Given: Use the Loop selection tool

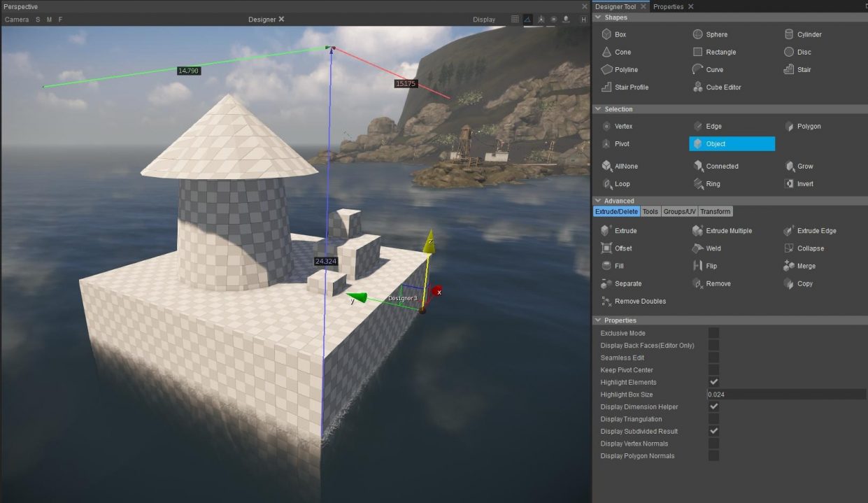Looking at the screenshot, I should 616,183.
